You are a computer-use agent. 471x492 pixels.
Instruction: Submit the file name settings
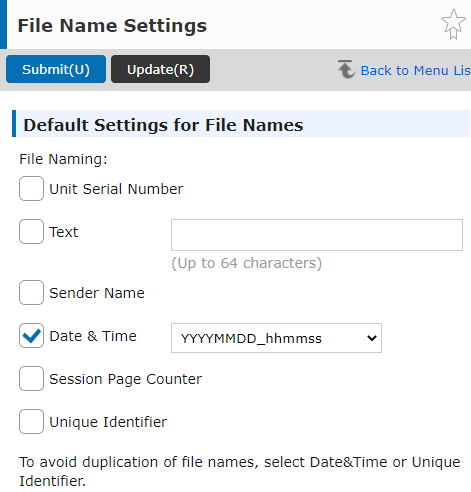(56, 69)
